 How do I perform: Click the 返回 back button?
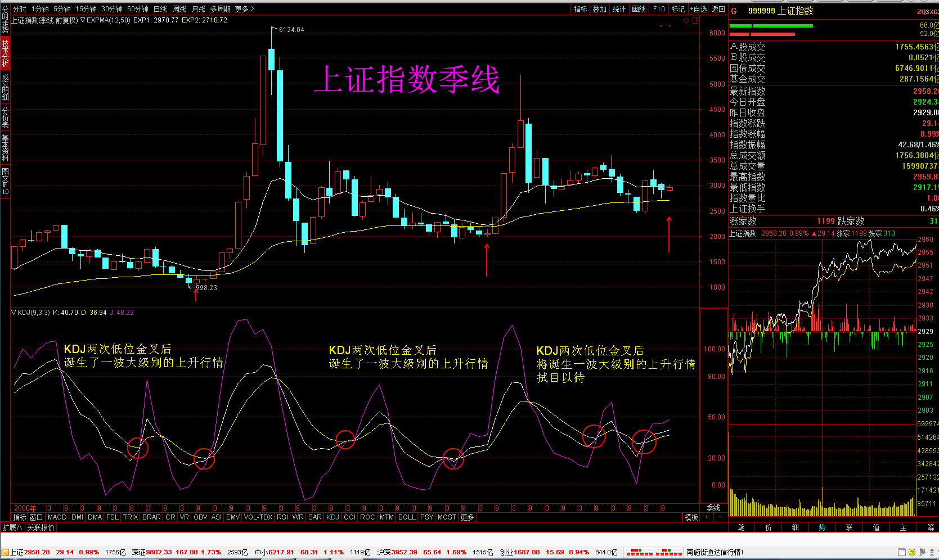[718, 9]
